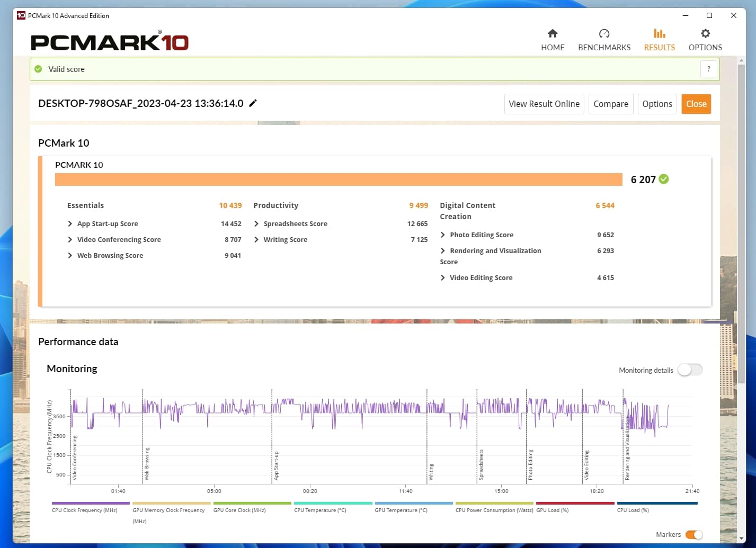This screenshot has width=756, height=548.
Task: Switch to the Results tab
Action: pyautogui.click(x=659, y=40)
